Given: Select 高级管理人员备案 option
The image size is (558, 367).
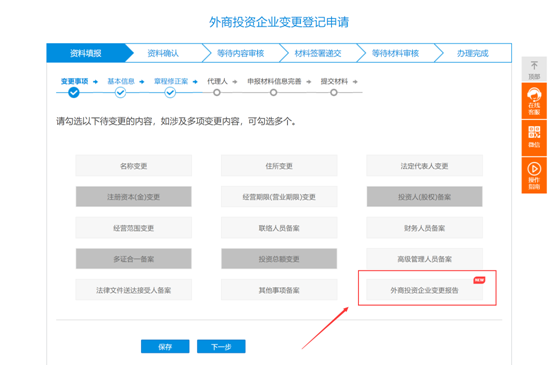Looking at the screenshot, I should click(x=425, y=259).
